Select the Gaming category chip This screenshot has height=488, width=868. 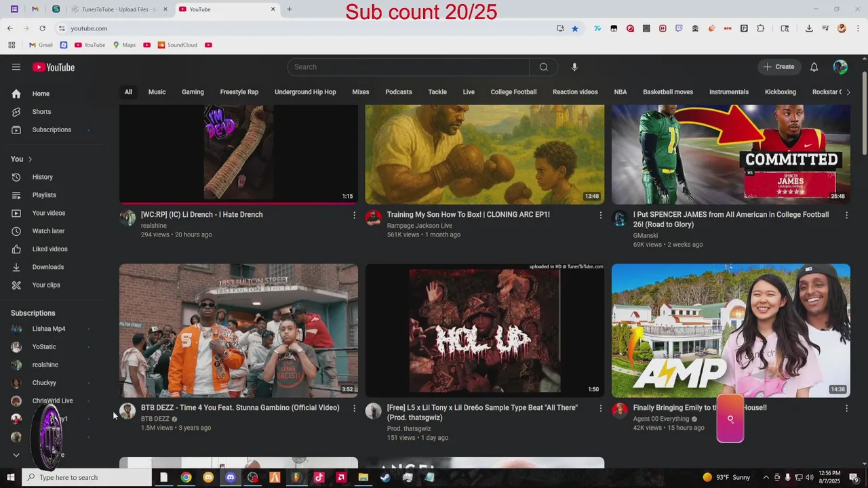pyautogui.click(x=193, y=92)
